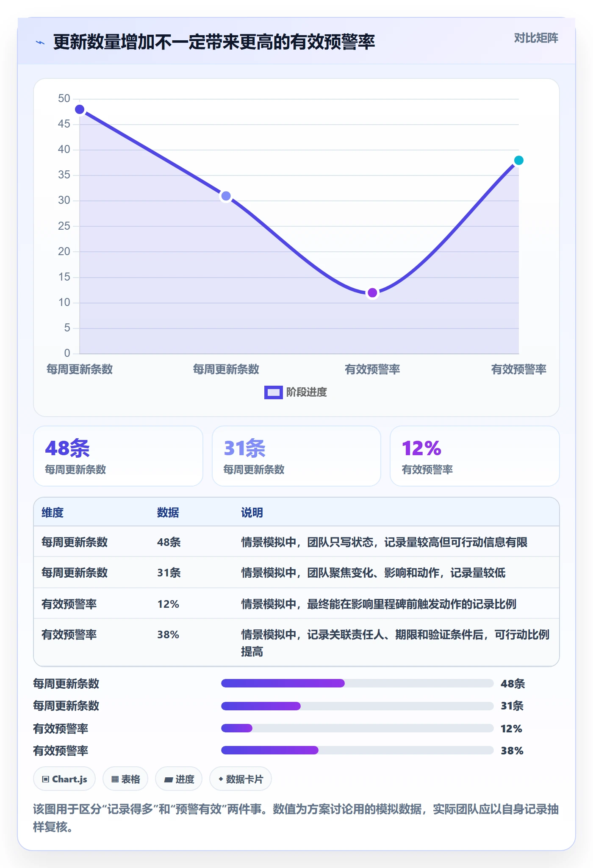This screenshot has width=593, height=868.
Task: Click the grid icon in 表格 chip
Action: 115,779
